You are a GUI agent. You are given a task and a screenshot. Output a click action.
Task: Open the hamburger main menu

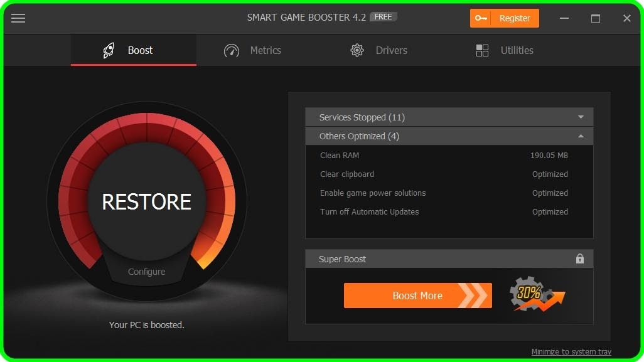pos(18,18)
